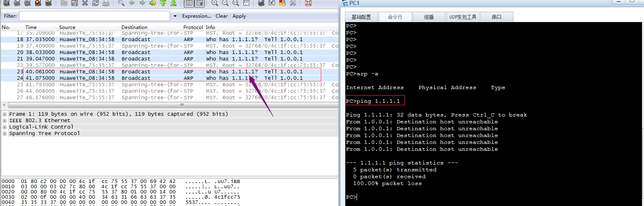Open the 串口 tab in PC1
Image resolution: width=644 pixels, height=206 pixels.
(x=497, y=17)
